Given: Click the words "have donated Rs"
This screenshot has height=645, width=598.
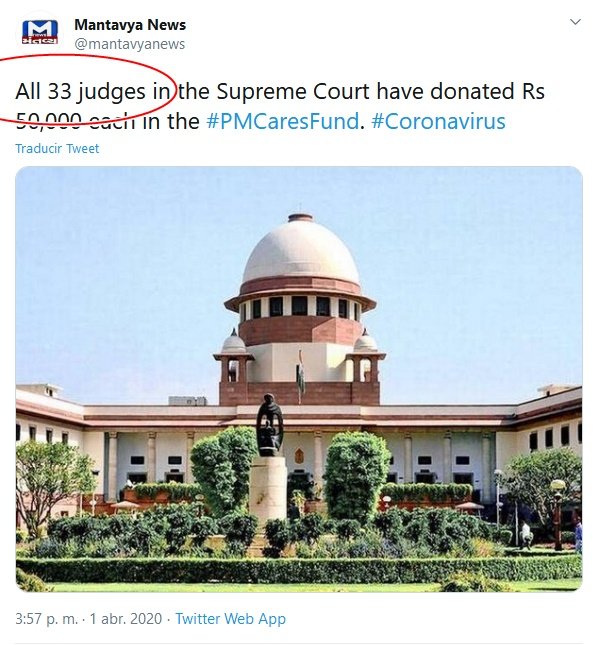Looking at the screenshot, I should 461,91.
